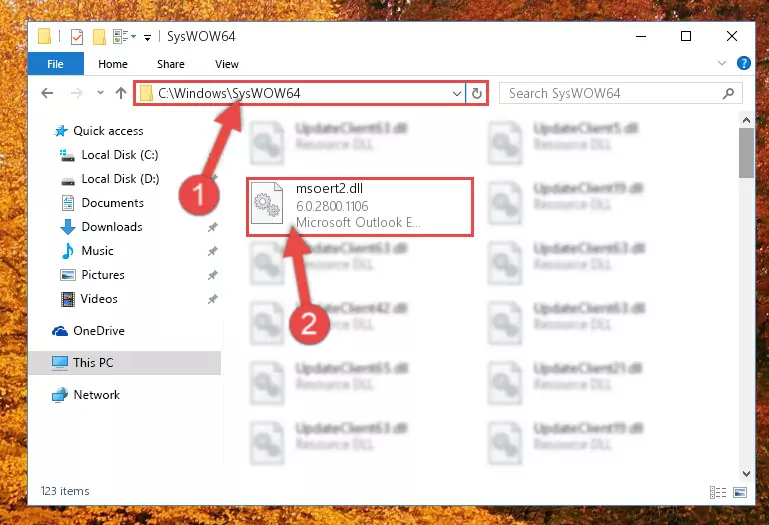Expand the address bar history dropdown
The height and width of the screenshot is (525, 769).
pos(457,93)
